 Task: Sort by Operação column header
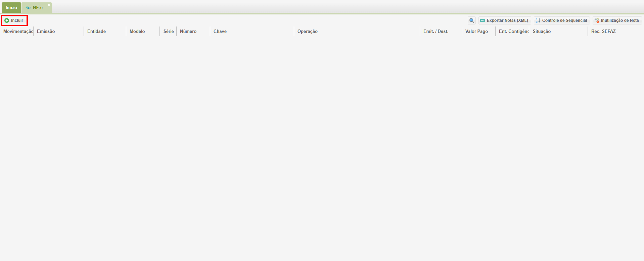[x=307, y=31]
